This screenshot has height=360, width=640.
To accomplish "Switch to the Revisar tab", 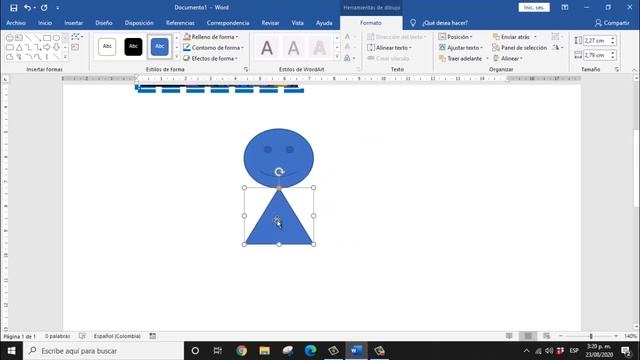I will coord(270,23).
